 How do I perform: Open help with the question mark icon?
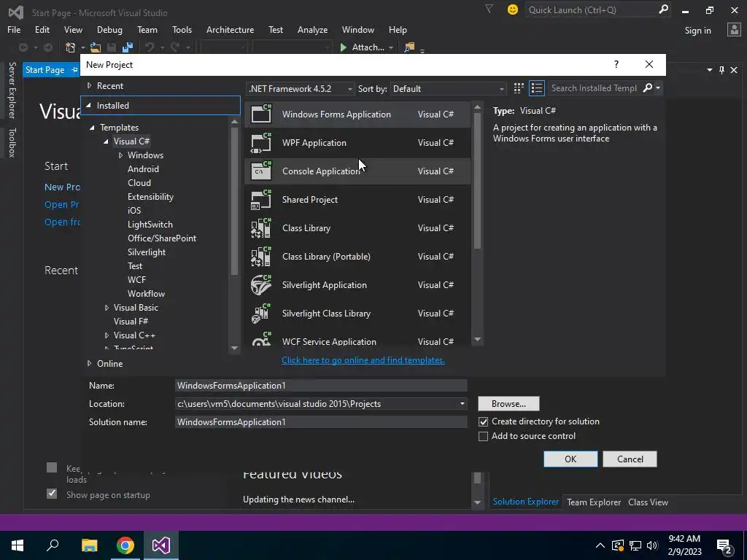point(616,64)
